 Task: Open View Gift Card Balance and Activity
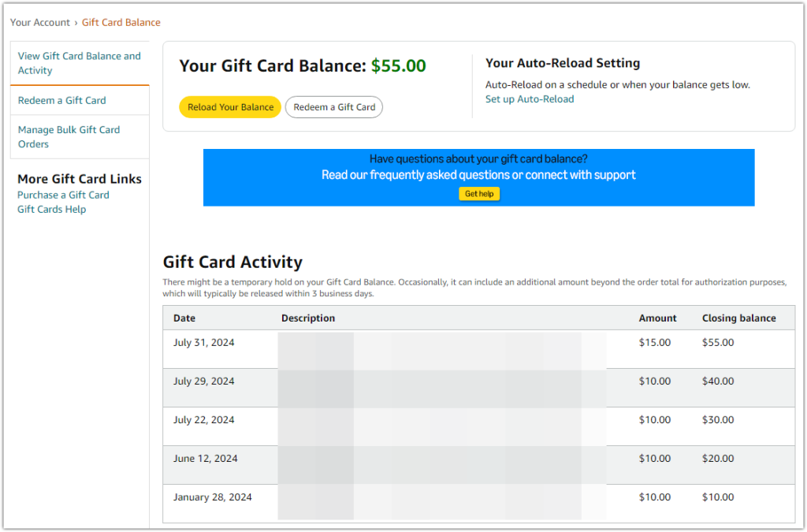pyautogui.click(x=79, y=62)
